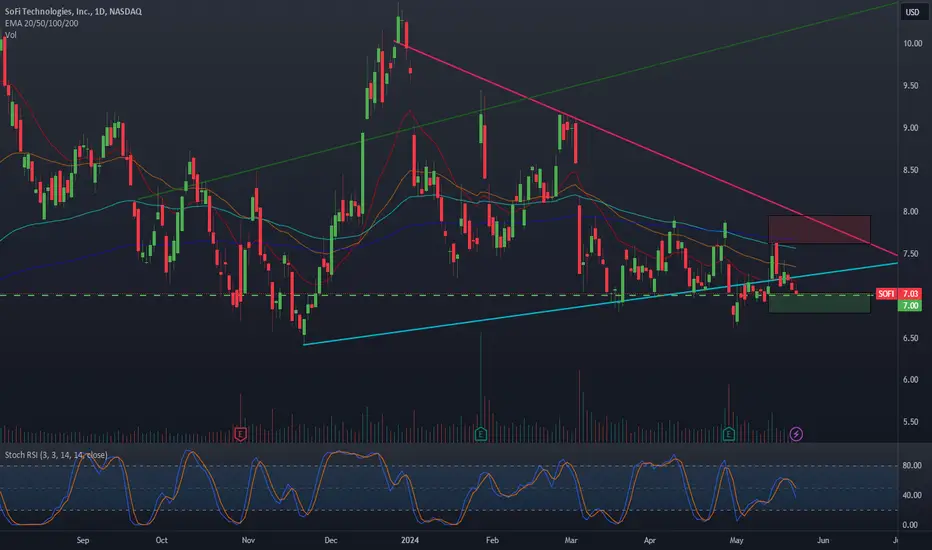
Task: Click the green 7.00 price level tag
Action: (911, 306)
